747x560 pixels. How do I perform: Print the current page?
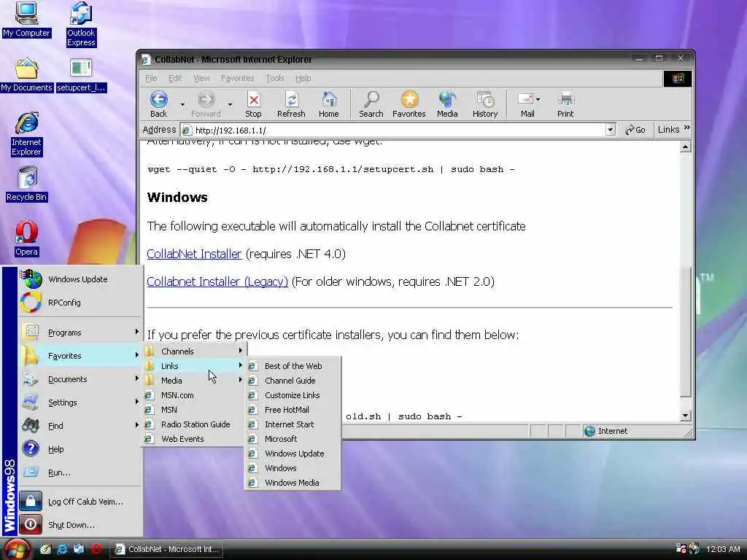click(565, 104)
